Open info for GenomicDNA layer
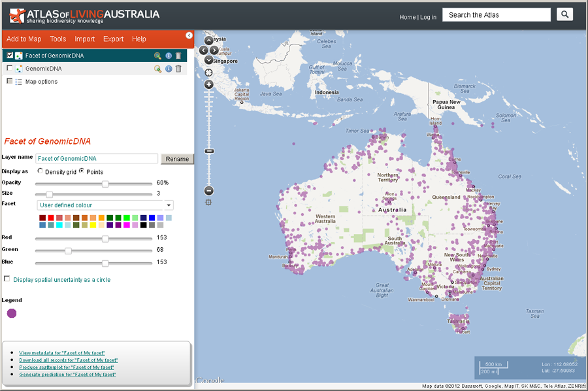 coord(168,69)
